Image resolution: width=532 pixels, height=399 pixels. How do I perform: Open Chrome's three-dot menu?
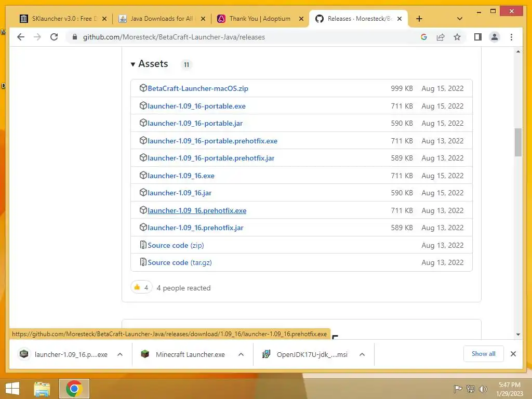click(x=511, y=37)
